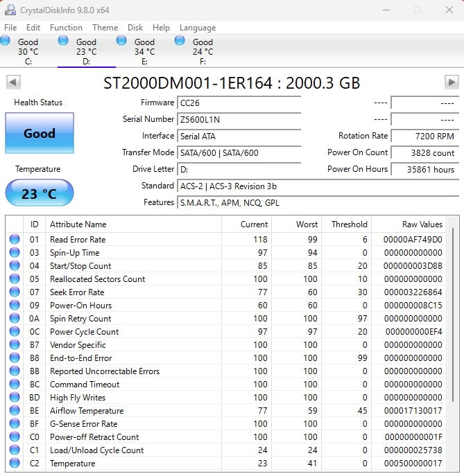The height and width of the screenshot is (476, 464).
Task: Click raw value 00000AF749D0
Action: (413, 240)
